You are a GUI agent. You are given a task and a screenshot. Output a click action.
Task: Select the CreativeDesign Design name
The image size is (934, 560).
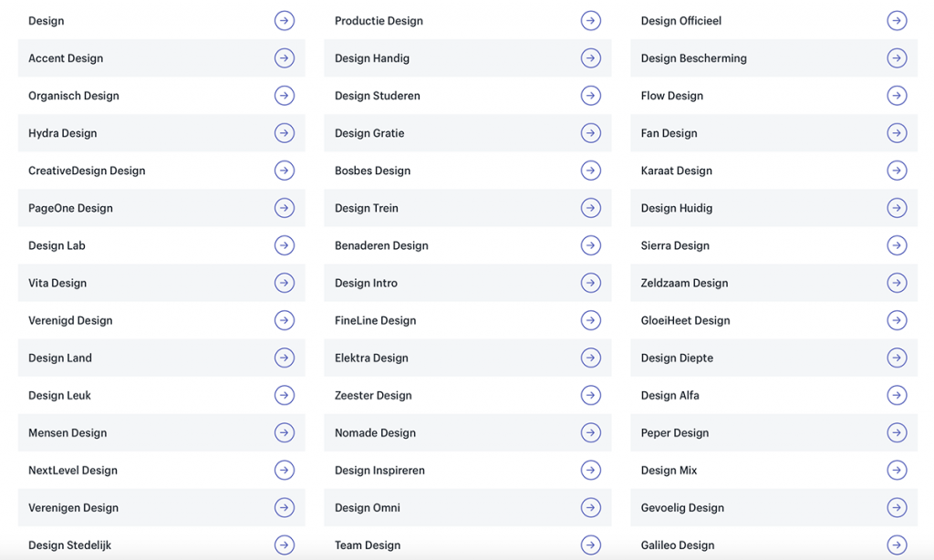coord(87,171)
